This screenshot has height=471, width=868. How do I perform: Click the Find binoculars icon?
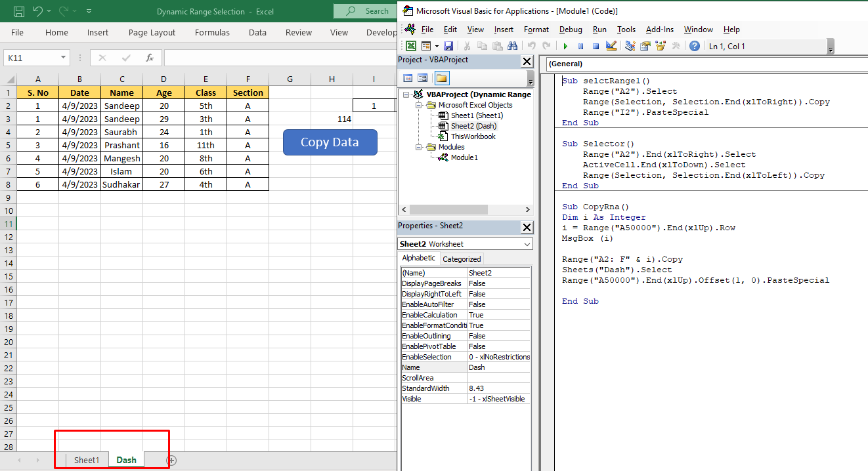513,46
